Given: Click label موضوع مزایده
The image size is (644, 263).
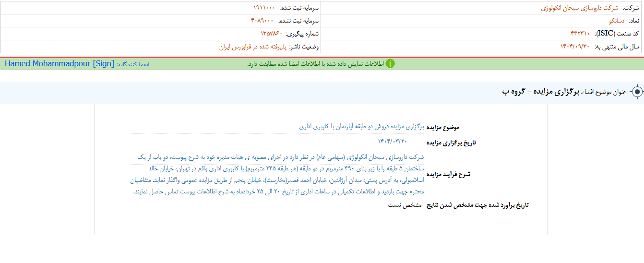Looking at the screenshot, I should (443, 127).
